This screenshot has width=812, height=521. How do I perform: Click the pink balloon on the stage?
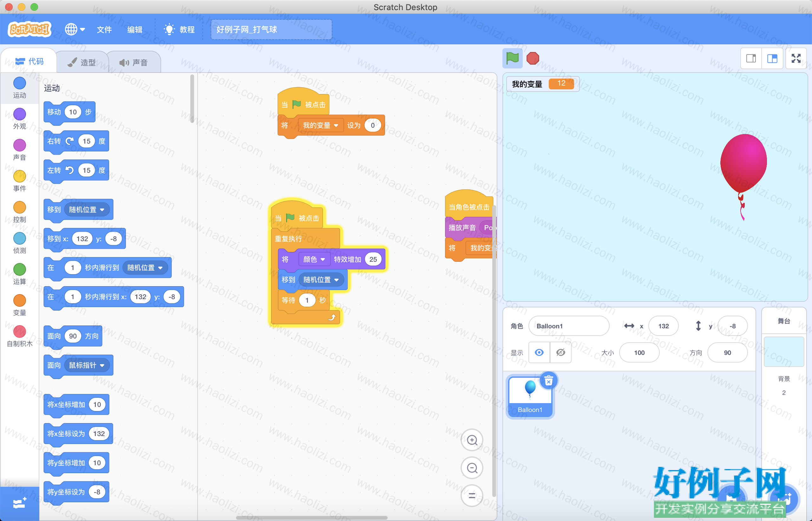(743, 164)
